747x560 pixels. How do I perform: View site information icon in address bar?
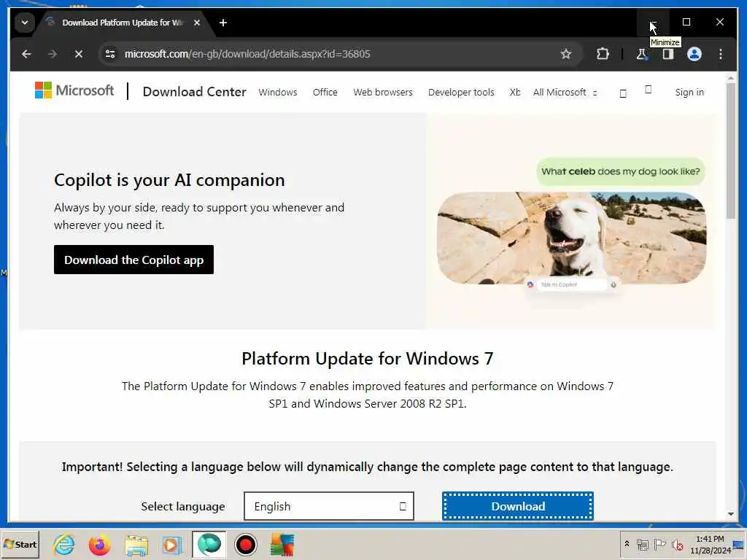[110, 54]
